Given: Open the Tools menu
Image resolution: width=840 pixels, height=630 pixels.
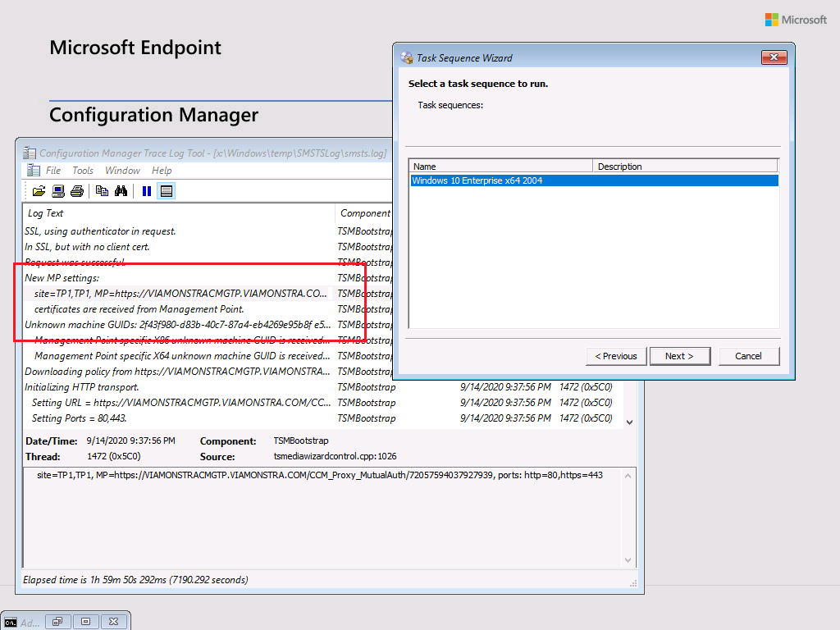Looking at the screenshot, I should (x=83, y=171).
